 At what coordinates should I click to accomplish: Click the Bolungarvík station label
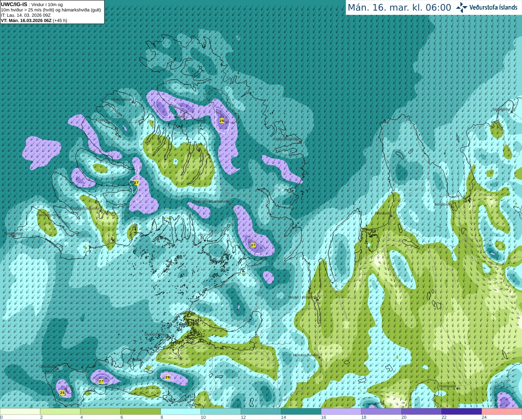coord(122,99)
